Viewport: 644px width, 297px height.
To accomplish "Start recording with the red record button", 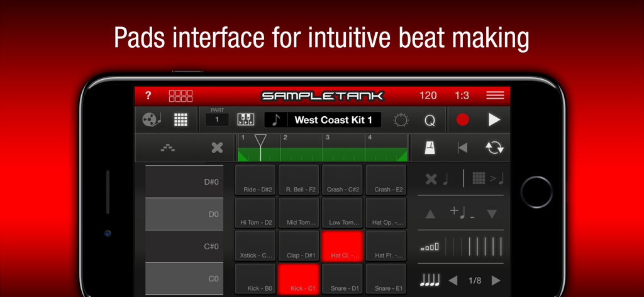I will [462, 119].
